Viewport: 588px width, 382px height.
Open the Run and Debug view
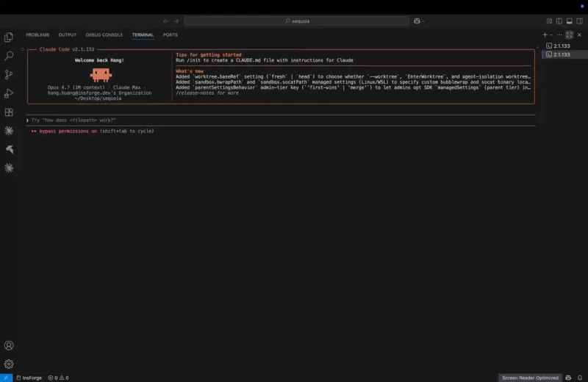point(9,93)
